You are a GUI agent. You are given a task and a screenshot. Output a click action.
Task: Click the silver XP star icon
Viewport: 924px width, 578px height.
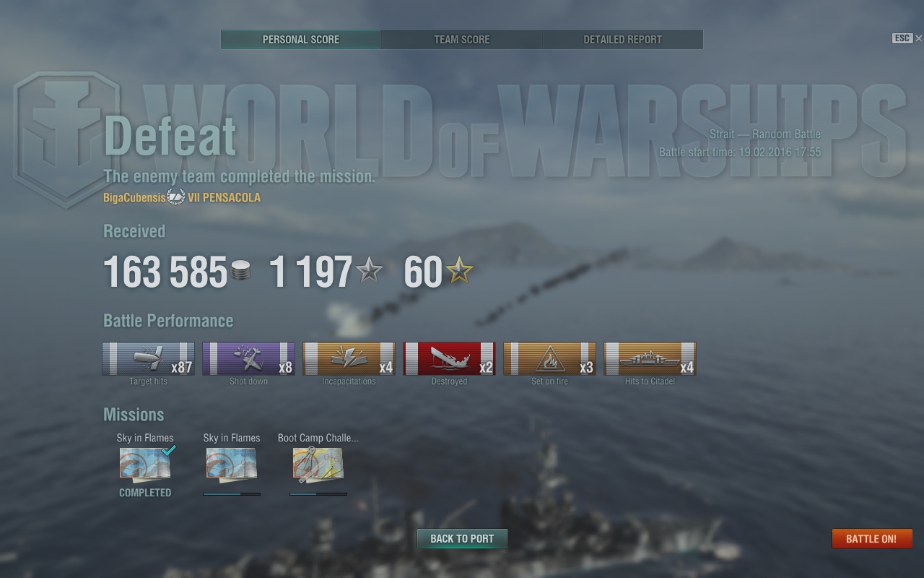369,271
